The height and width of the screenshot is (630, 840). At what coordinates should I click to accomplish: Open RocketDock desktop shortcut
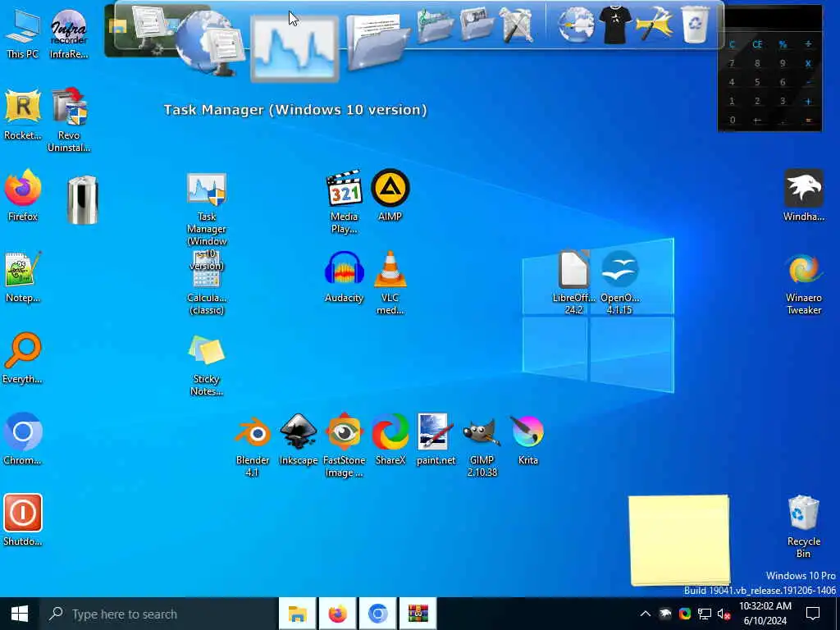point(22,115)
